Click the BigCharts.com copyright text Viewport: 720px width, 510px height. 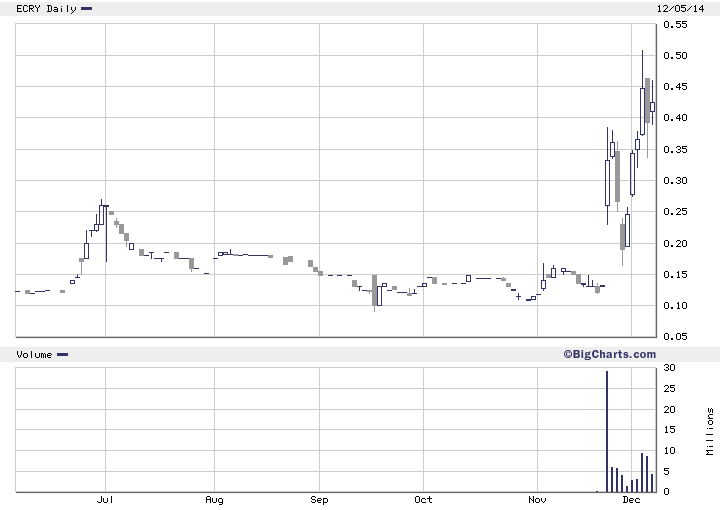point(610,354)
